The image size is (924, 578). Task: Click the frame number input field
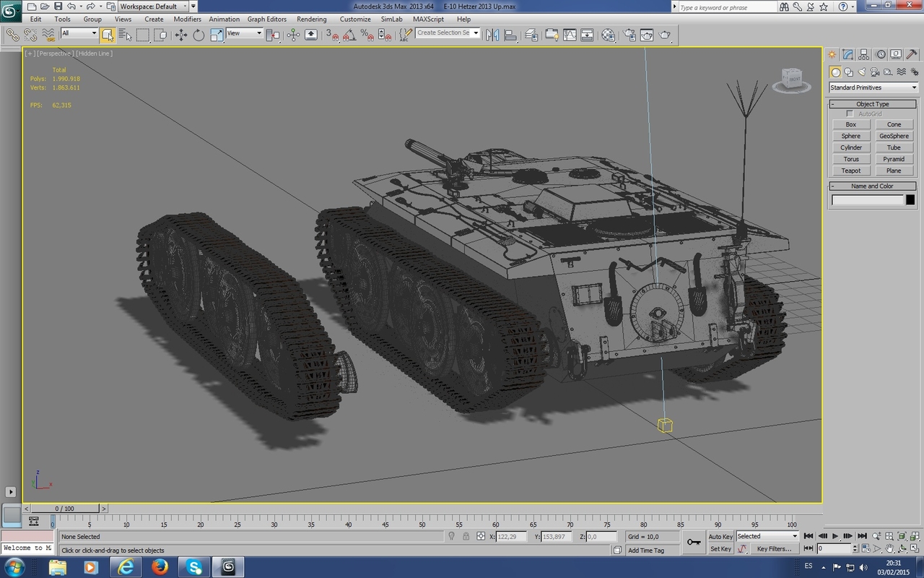[x=836, y=548]
